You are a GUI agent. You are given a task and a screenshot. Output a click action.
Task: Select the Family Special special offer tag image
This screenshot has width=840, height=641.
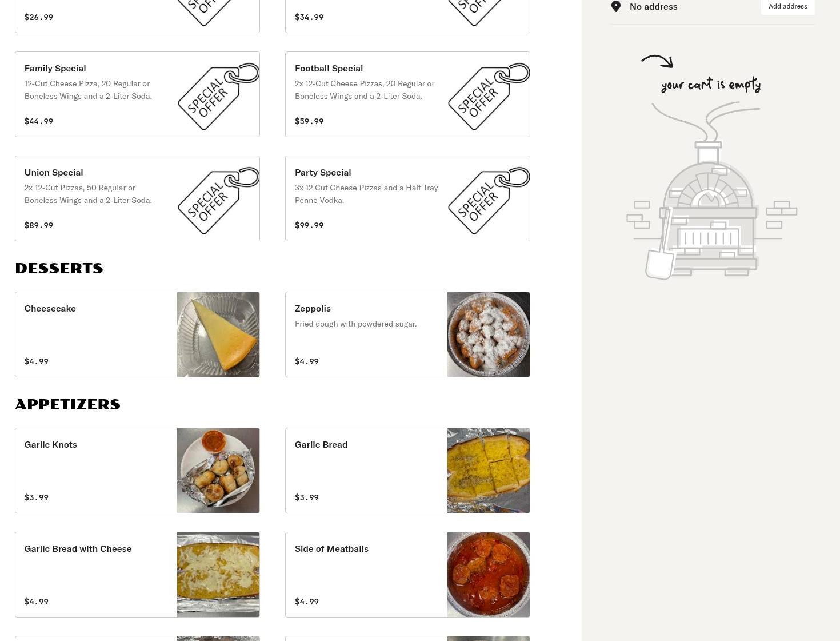point(218,94)
